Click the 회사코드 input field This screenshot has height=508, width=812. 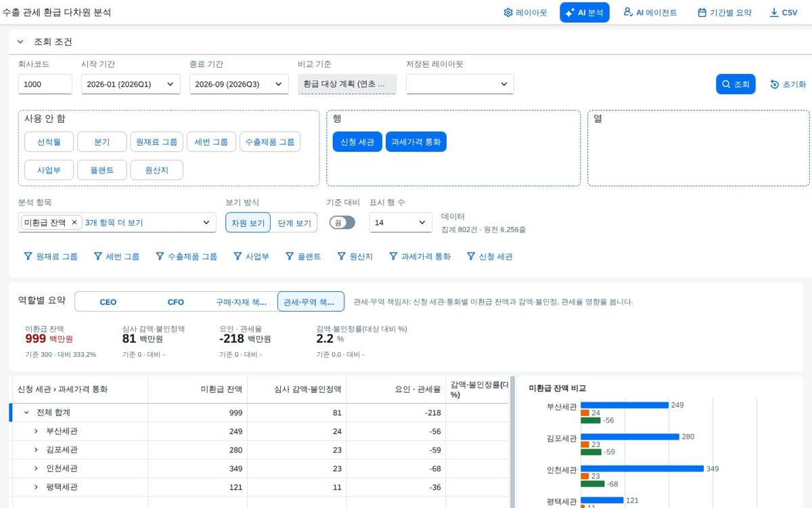[45, 84]
